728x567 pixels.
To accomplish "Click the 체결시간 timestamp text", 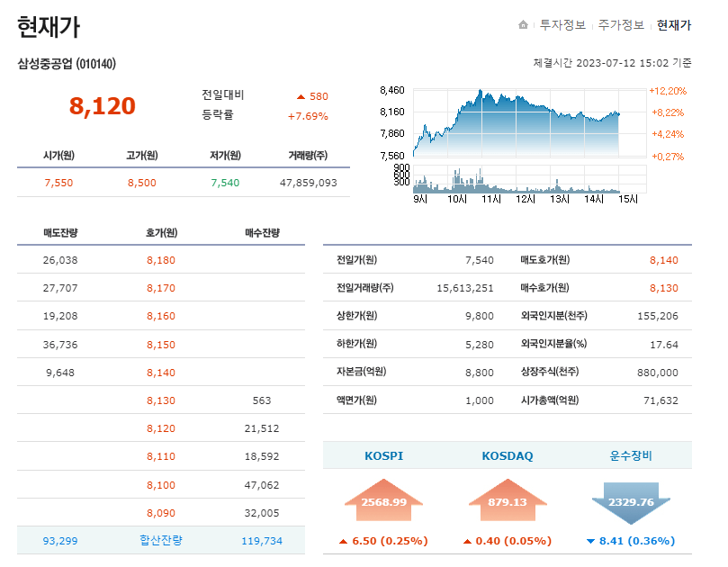I will coord(613,63).
